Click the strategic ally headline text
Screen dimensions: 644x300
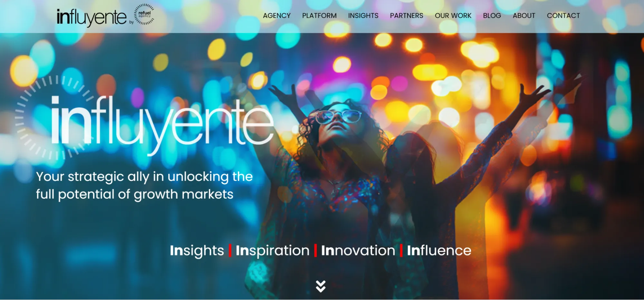[x=144, y=186]
